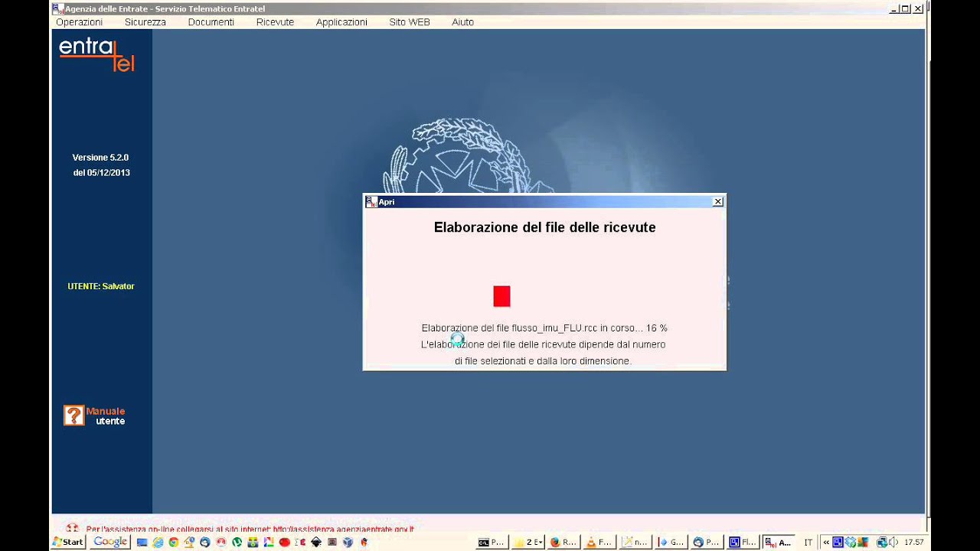Click the Manuale utente link text
The height and width of the screenshot is (551, 980).
point(106,416)
